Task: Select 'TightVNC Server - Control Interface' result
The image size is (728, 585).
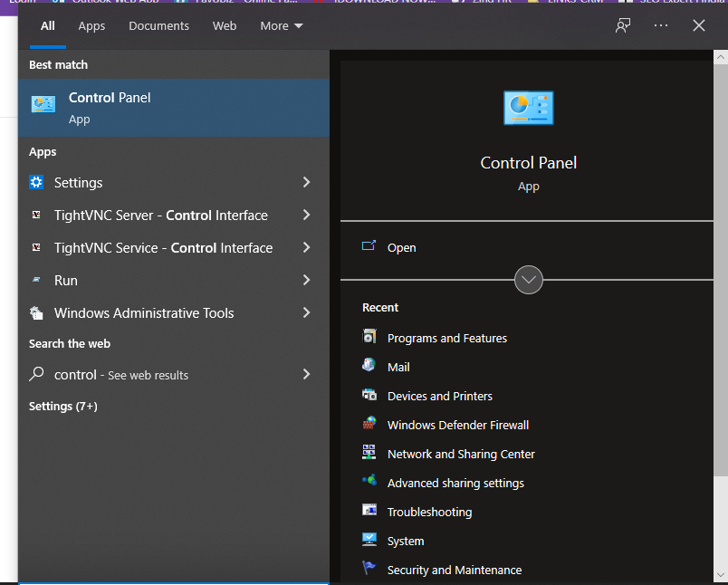Action: [x=174, y=215]
